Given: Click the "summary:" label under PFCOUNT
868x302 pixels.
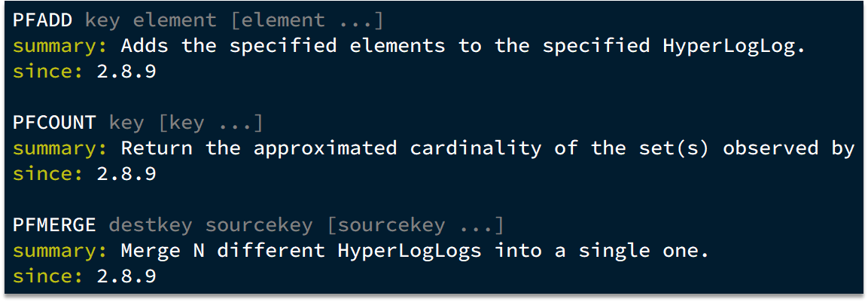Looking at the screenshot, I should [59, 148].
